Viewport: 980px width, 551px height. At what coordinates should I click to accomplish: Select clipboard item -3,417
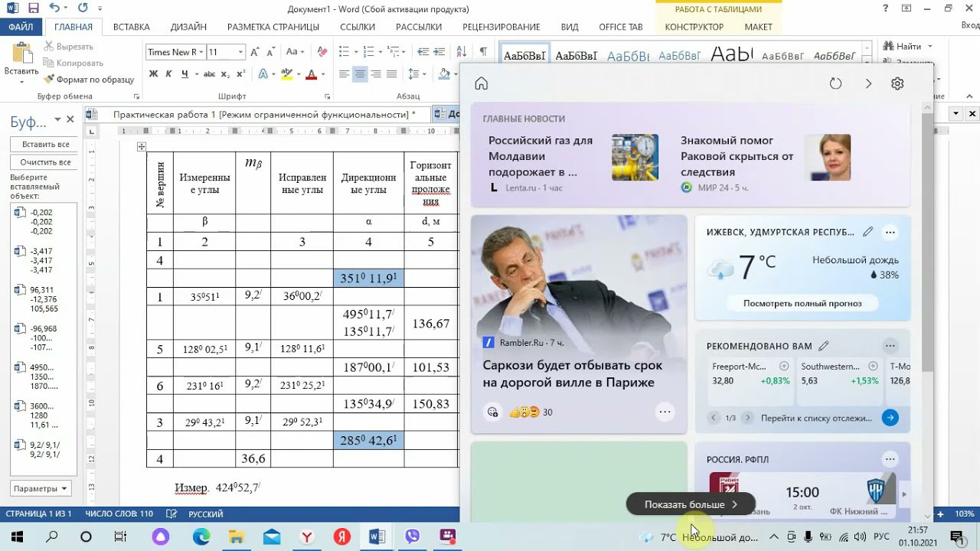44,260
